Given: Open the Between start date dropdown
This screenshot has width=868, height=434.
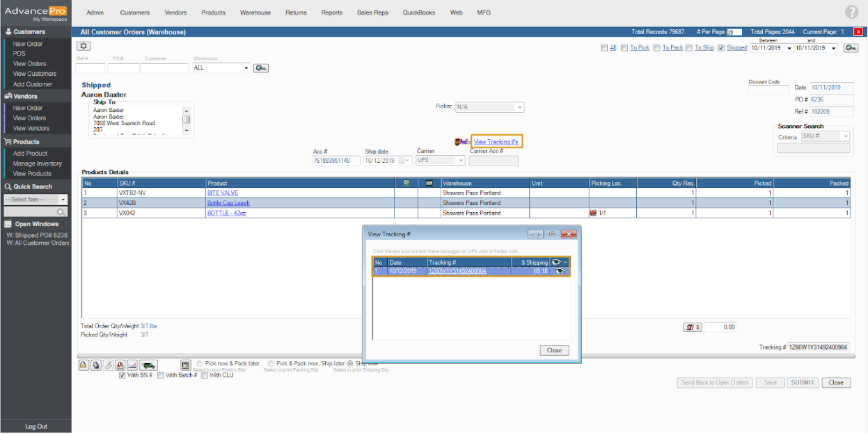Looking at the screenshot, I should tap(789, 48).
